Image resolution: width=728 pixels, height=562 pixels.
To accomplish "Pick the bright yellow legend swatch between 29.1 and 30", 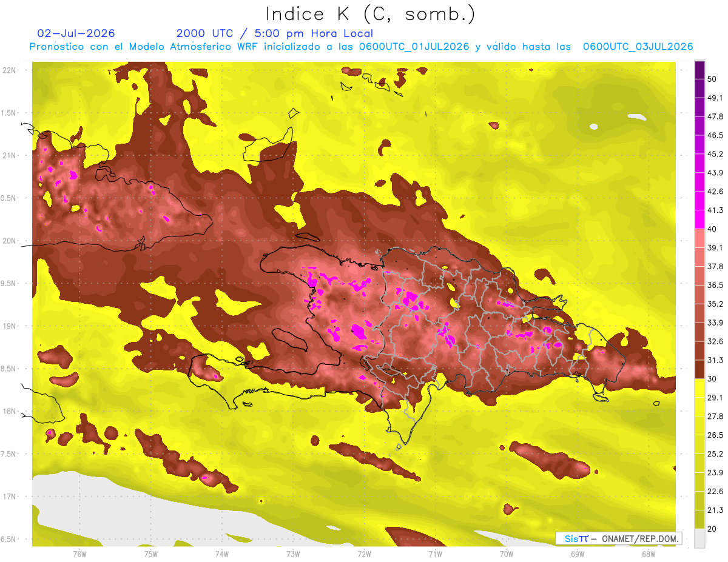I will [x=699, y=388].
